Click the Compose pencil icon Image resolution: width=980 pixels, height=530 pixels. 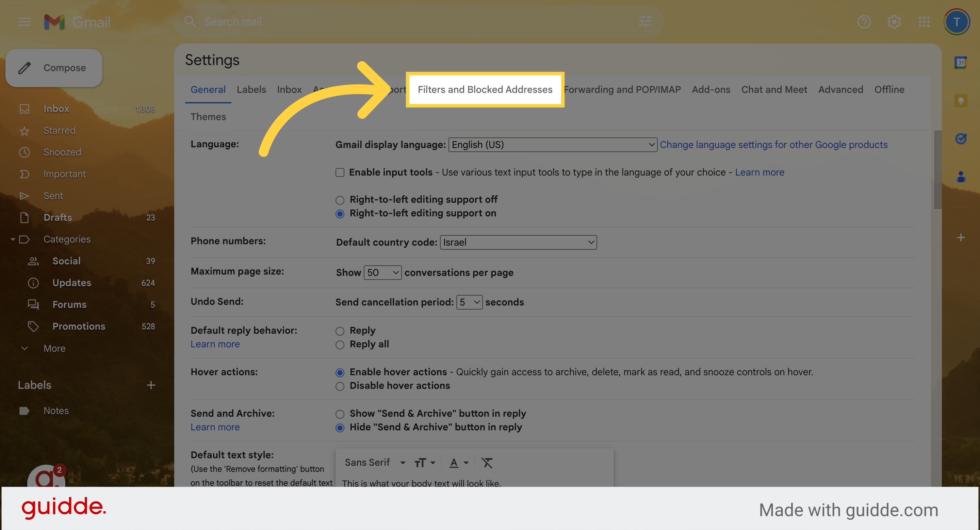(x=24, y=68)
